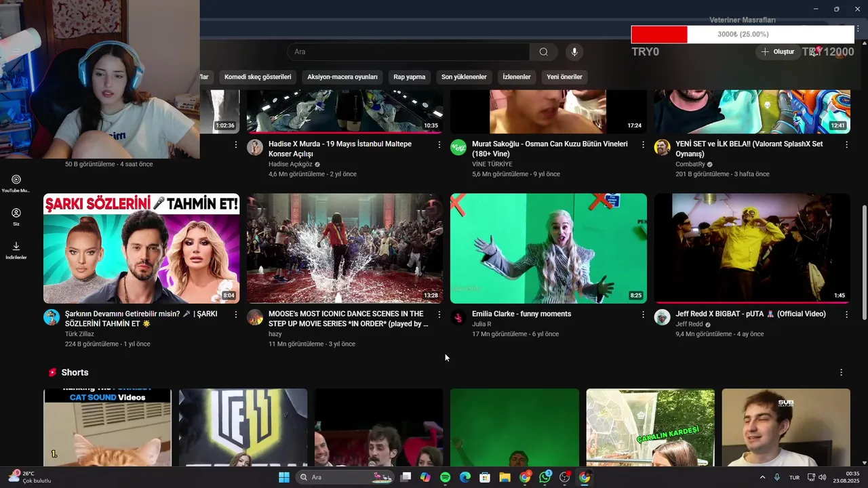
Task: Open YouTube Music from the sidebar
Action: coord(16,183)
